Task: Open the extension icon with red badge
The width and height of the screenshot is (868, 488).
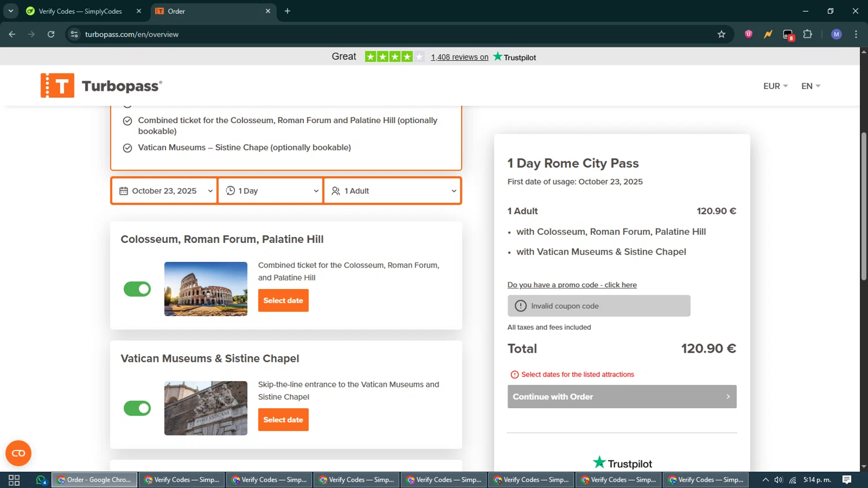Action: click(788, 35)
